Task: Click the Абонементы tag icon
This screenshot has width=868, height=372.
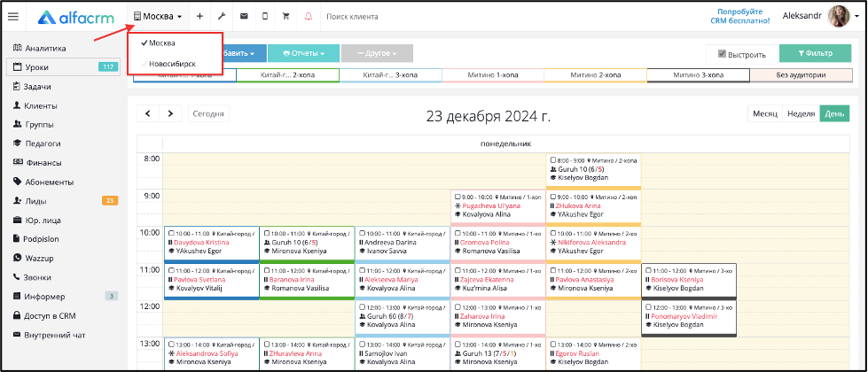Action: coord(17,182)
